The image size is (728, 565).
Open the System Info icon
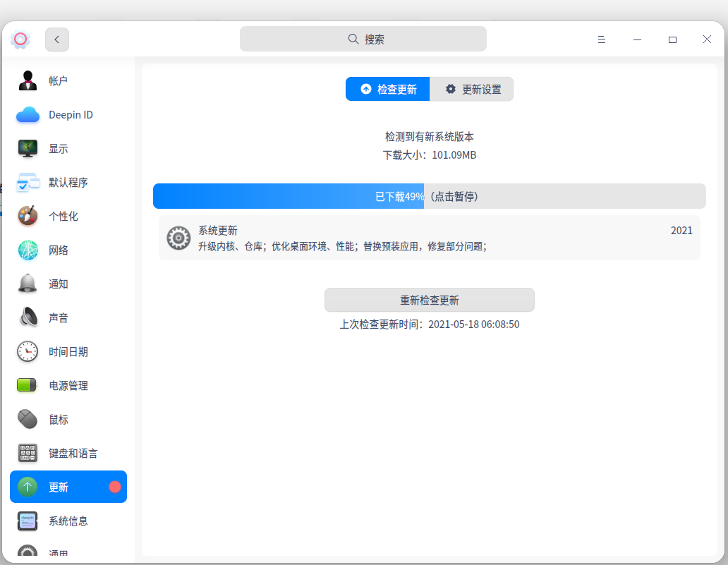(x=28, y=521)
